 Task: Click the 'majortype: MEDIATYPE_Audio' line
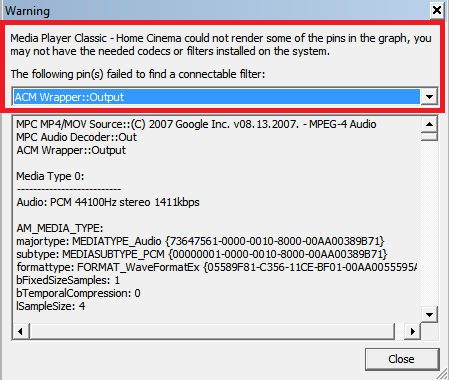click(x=200, y=241)
